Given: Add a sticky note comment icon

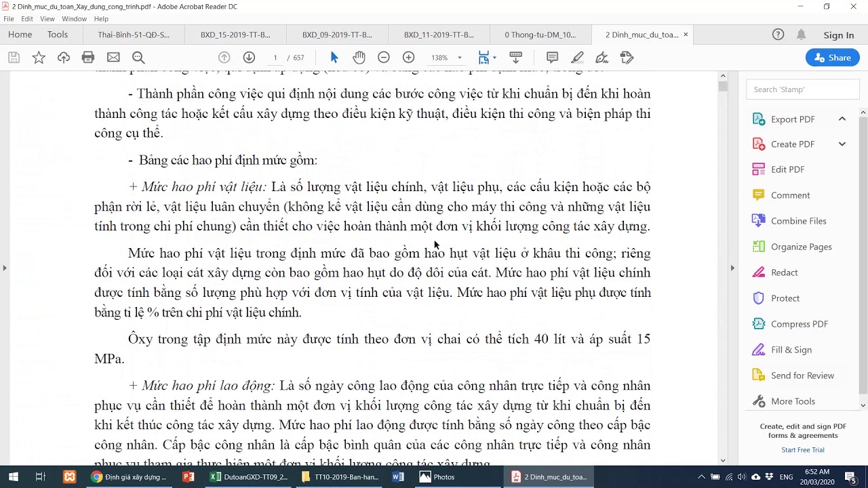Looking at the screenshot, I should [x=553, y=58].
